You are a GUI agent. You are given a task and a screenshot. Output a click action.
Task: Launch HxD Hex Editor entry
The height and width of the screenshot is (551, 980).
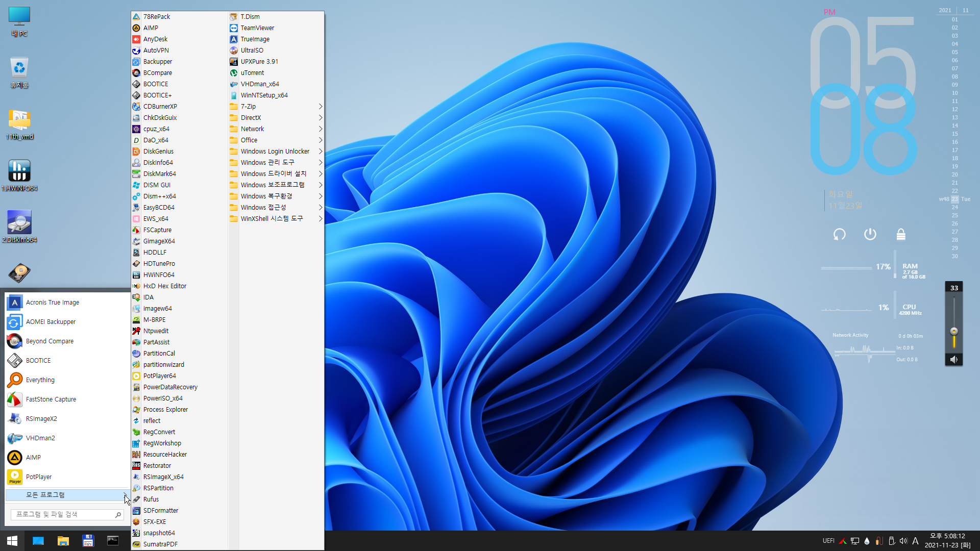(179, 286)
